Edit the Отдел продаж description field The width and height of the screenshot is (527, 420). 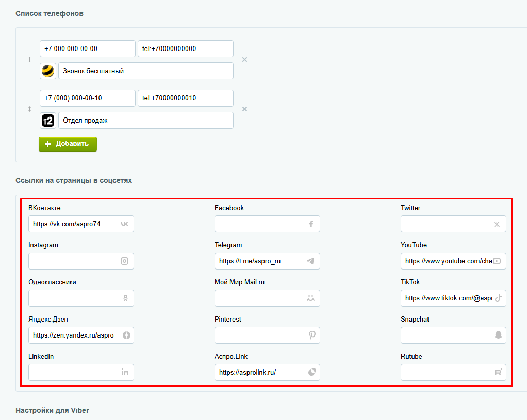click(x=146, y=120)
